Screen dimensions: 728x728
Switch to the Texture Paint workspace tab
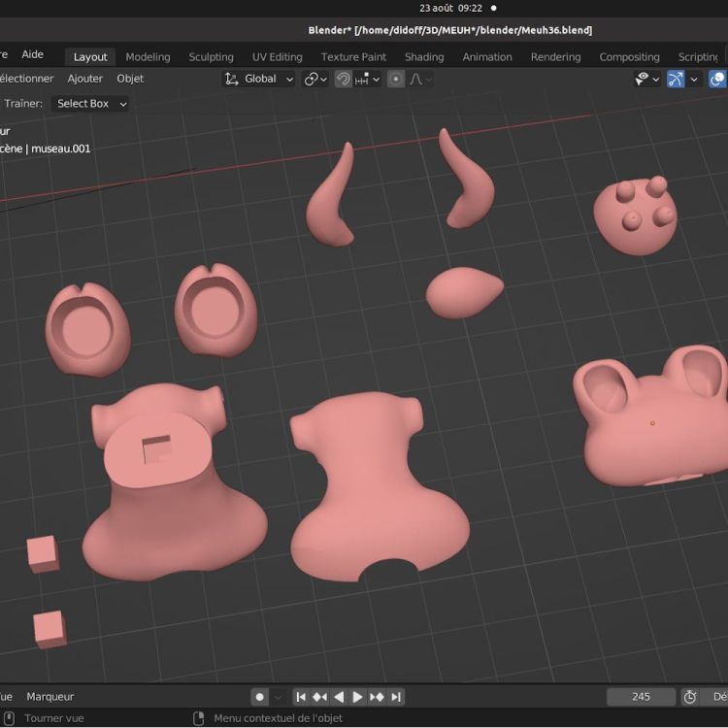point(353,57)
